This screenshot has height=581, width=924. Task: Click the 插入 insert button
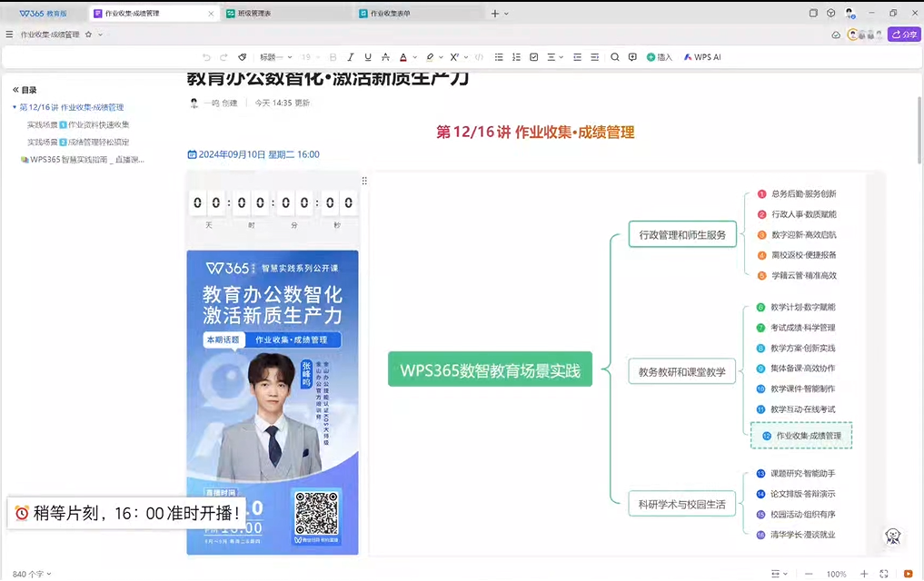click(x=660, y=57)
